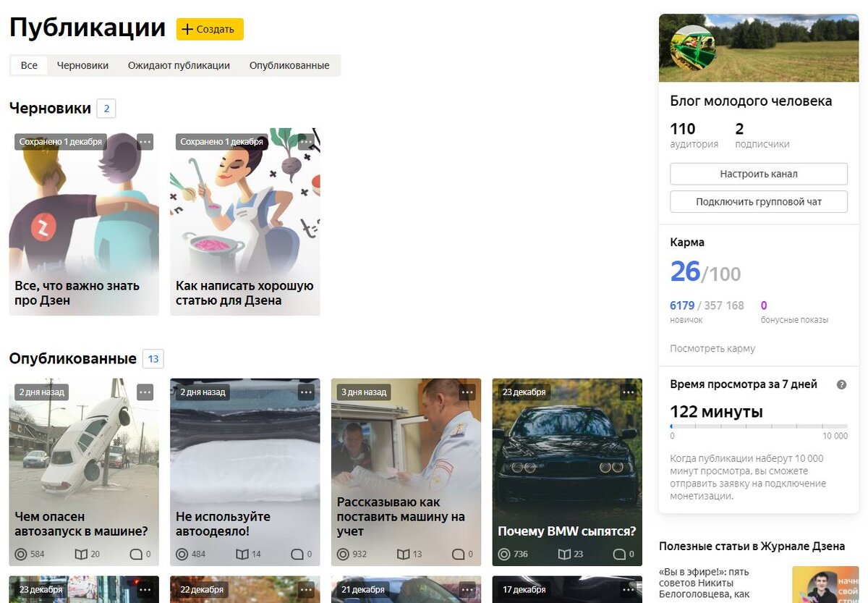
Task: Open options menu on 'Как написать хорошую статью' draft
Action: (x=307, y=142)
